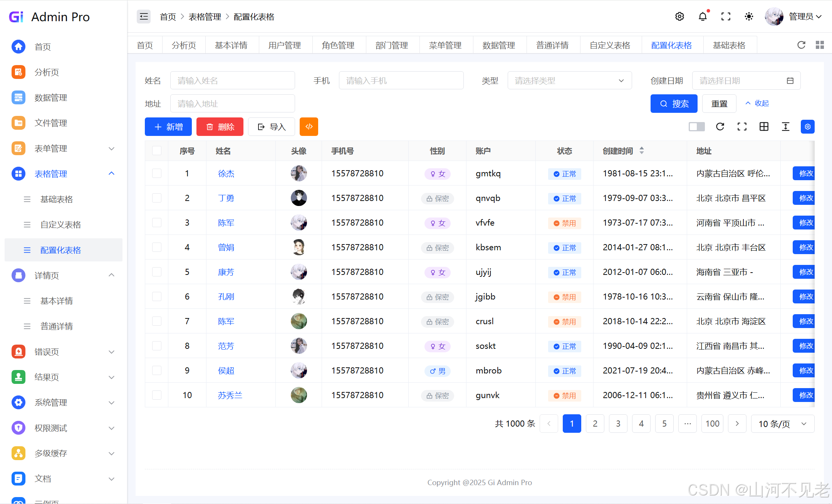Enter table fullscreen mode icon
832x504 pixels.
click(x=742, y=127)
